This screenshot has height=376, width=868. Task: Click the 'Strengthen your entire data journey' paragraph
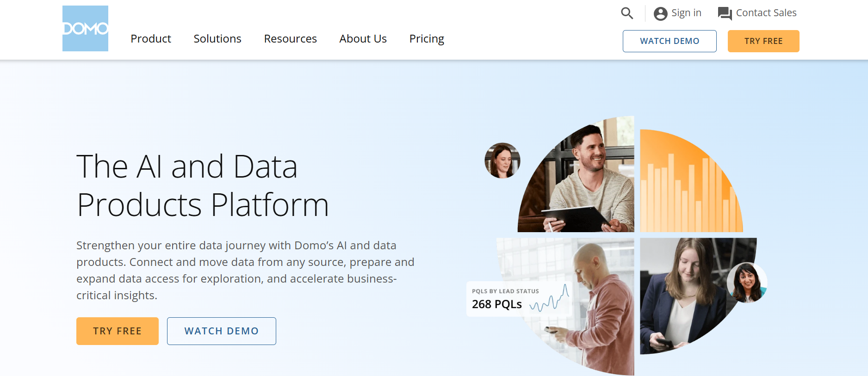pyautogui.click(x=245, y=270)
